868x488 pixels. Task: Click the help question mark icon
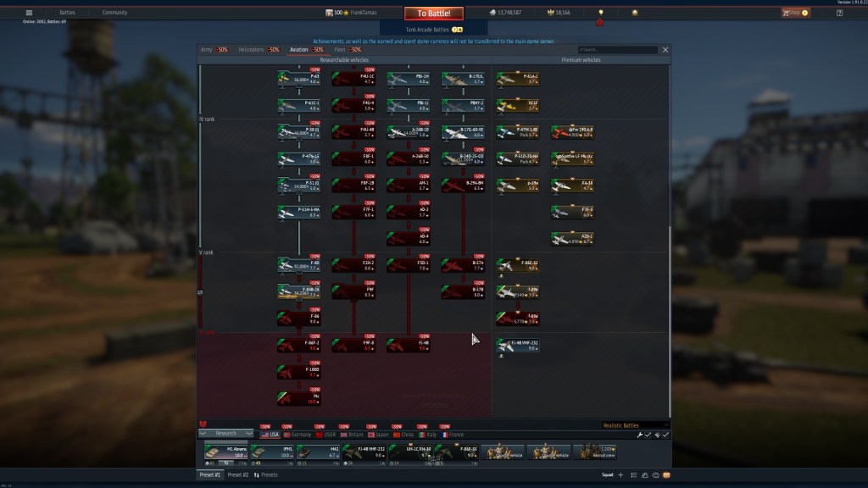838,13
